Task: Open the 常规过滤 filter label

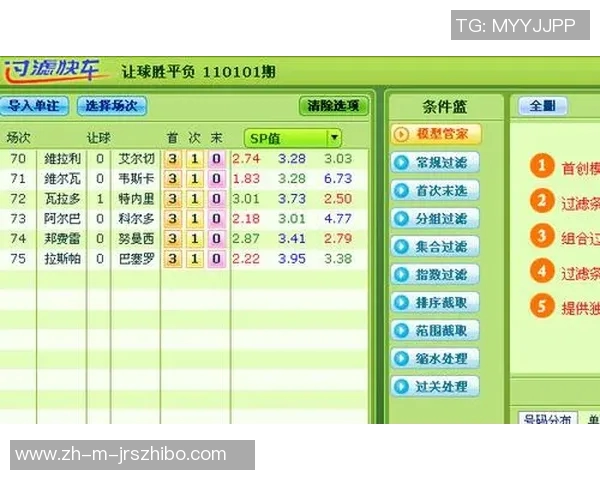Action: pyautogui.click(x=442, y=163)
